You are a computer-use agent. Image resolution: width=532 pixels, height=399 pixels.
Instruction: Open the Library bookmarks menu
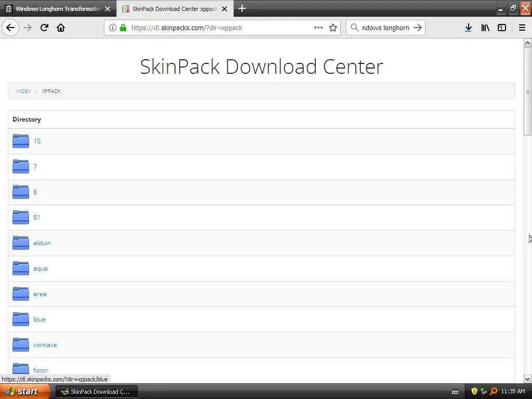pyautogui.click(x=485, y=28)
